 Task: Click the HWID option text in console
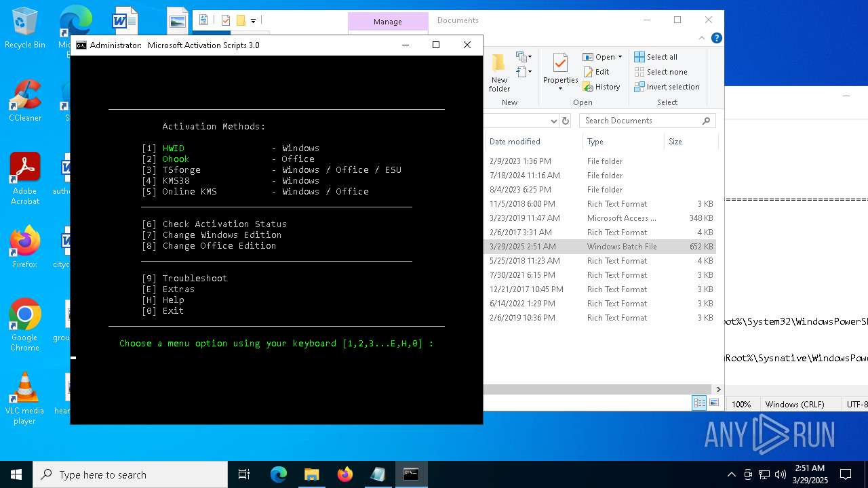coord(173,148)
